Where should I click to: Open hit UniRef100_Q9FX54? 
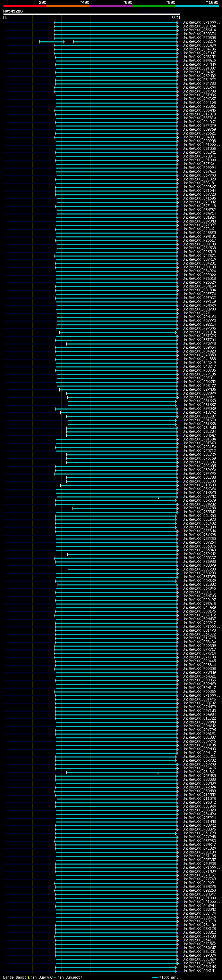click(x=199, y=26)
